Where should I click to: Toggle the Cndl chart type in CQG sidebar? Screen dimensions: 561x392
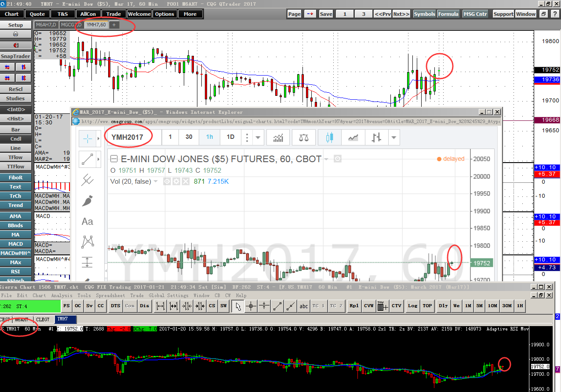(16, 139)
